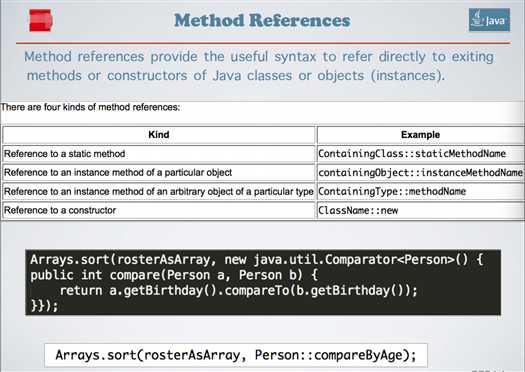Viewport: 525px width, 372px height.
Task: Click the Example column header
Action: point(421,135)
